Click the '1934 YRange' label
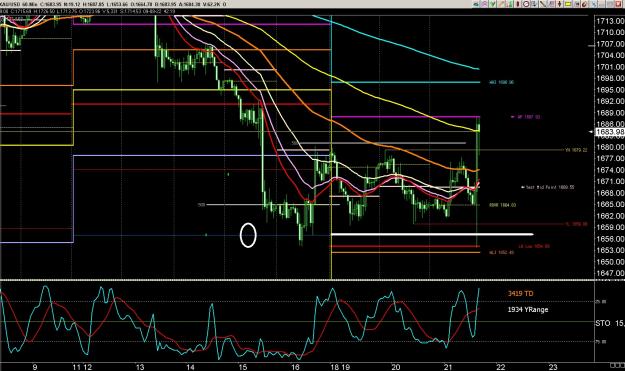The image size is (625, 371). pyautogui.click(x=528, y=310)
